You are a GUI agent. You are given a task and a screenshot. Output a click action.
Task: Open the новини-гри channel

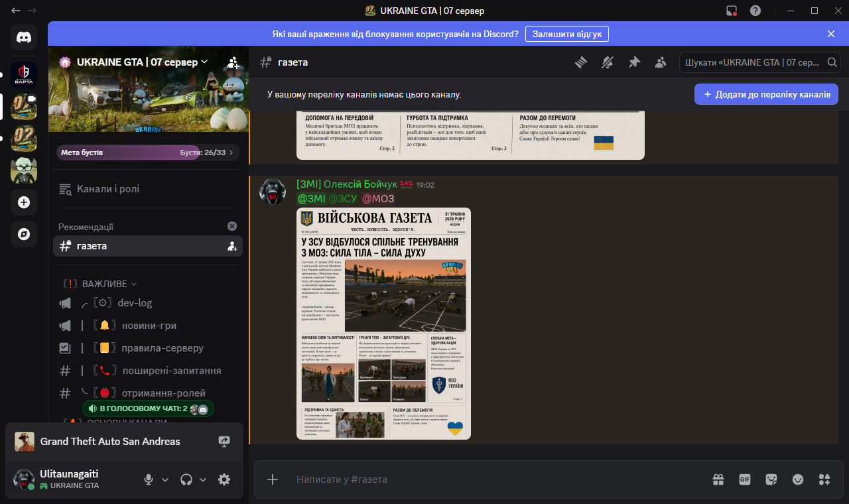[148, 326]
